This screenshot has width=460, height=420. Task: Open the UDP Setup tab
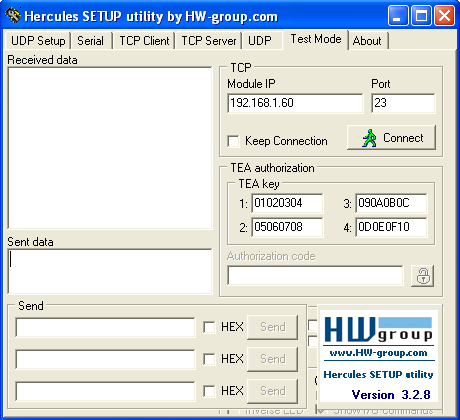[38, 41]
